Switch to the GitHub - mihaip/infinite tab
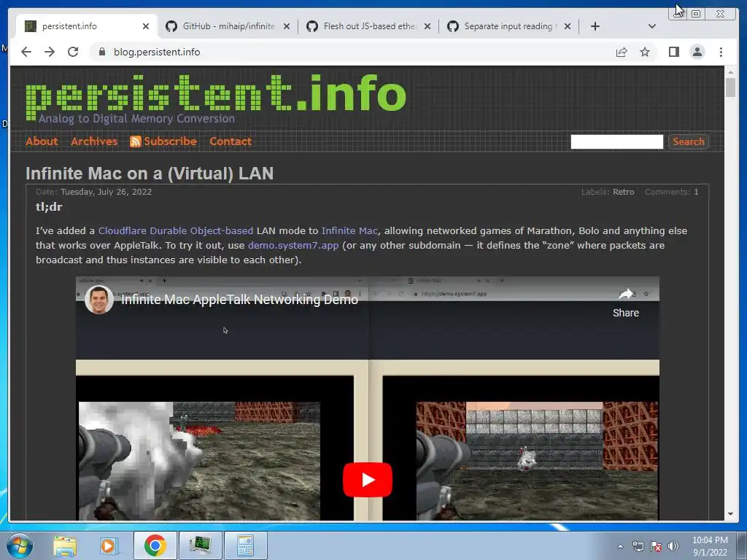747x560 pixels. [228, 26]
